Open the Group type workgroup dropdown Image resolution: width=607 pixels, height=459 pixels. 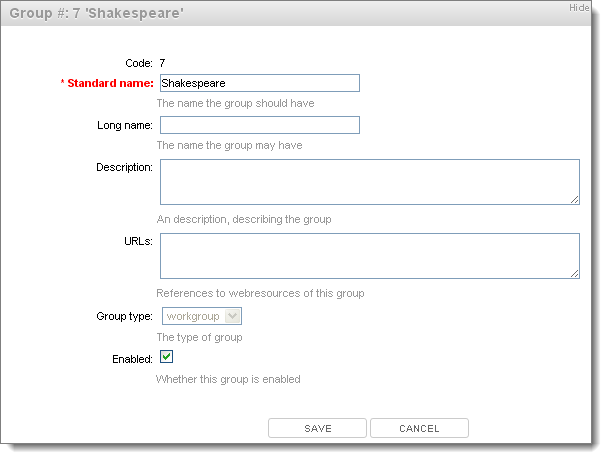pos(202,316)
